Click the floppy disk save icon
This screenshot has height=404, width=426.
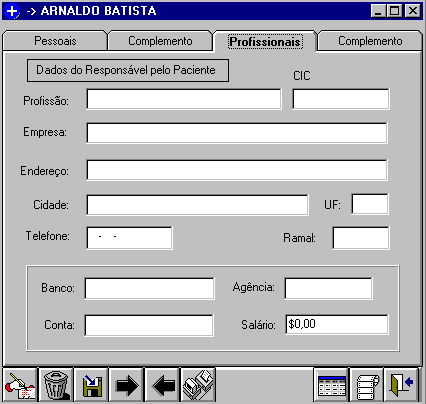91,385
